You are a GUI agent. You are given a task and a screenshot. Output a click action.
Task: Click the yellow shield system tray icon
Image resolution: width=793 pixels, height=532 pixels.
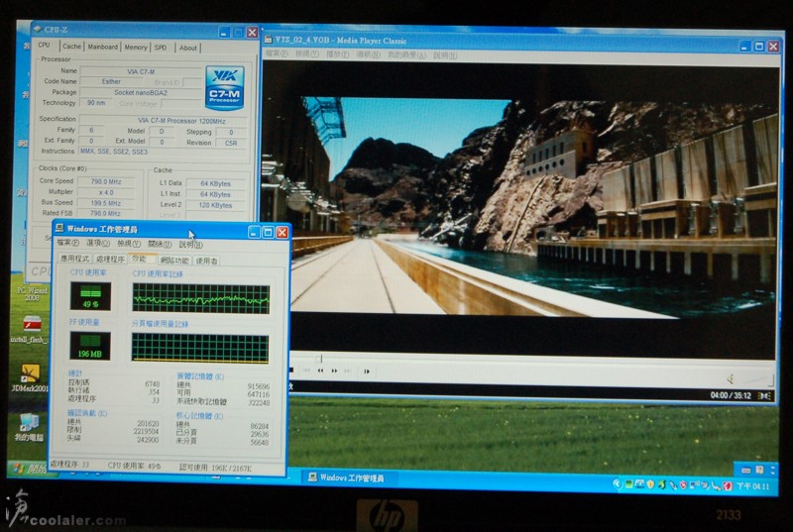[651, 484]
